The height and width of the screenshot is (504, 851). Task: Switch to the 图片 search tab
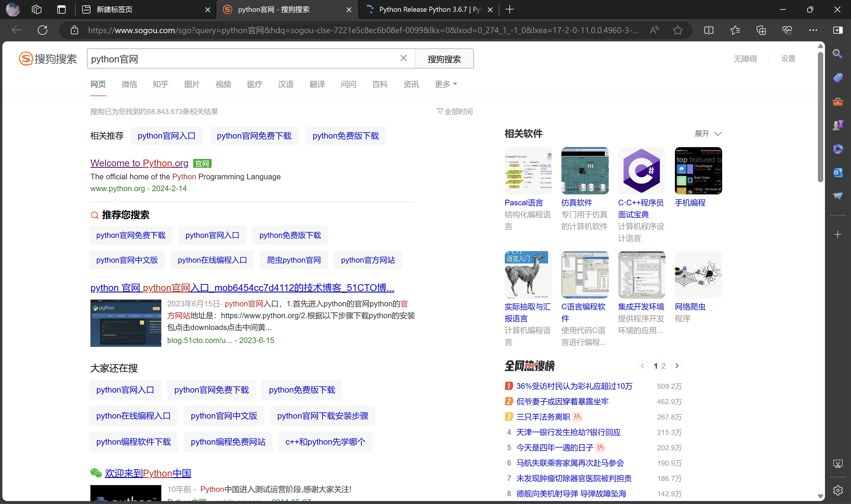(192, 84)
